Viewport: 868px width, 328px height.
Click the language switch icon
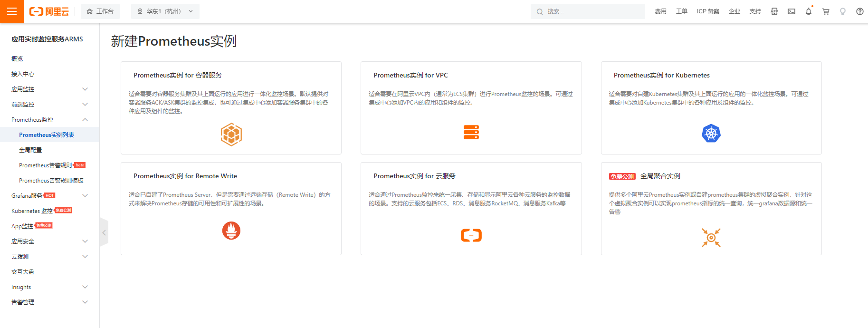click(x=774, y=11)
